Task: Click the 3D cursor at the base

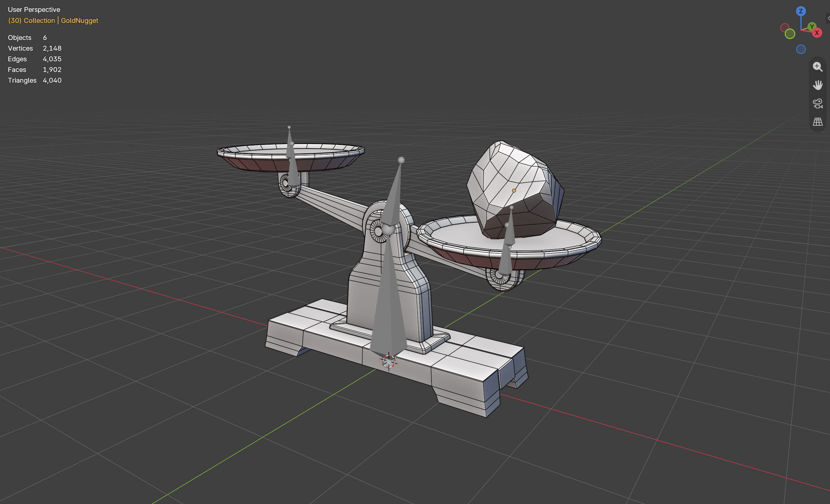Action: point(388,361)
